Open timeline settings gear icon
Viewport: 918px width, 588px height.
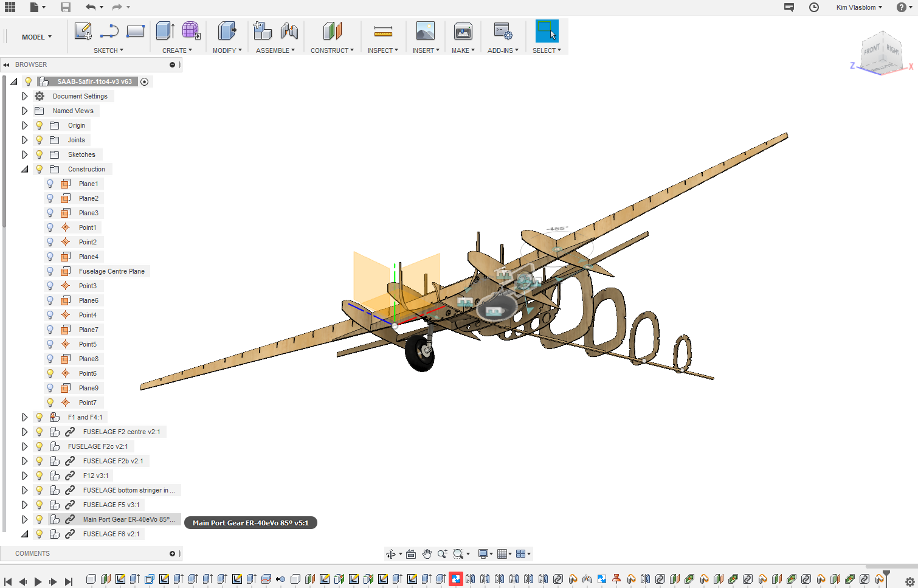click(x=909, y=581)
